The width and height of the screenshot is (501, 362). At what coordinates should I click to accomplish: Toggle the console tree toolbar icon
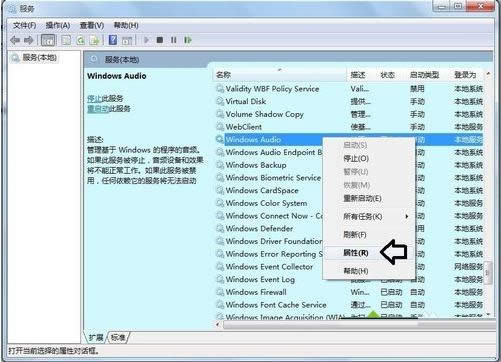48,40
